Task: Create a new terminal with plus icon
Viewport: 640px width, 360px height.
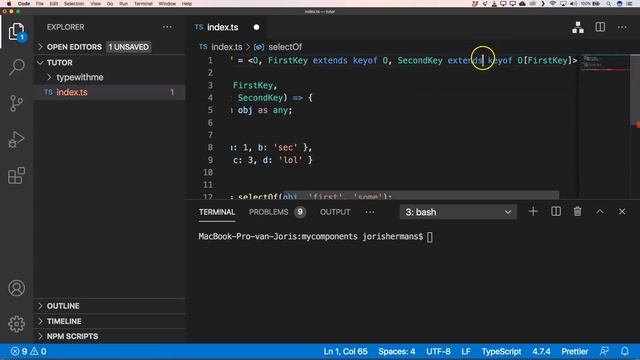Action: [533, 211]
